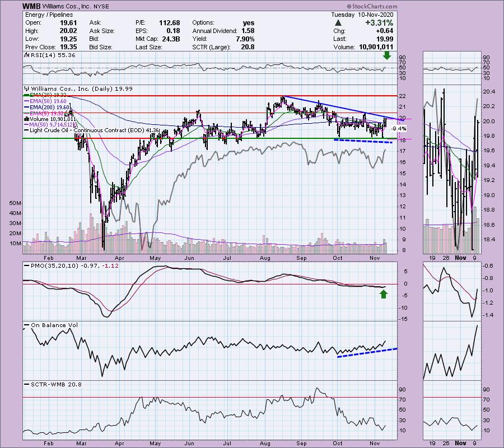Screen dimensions: 504x448
Task: Click the P/E value 112.68
Action: click(x=169, y=23)
